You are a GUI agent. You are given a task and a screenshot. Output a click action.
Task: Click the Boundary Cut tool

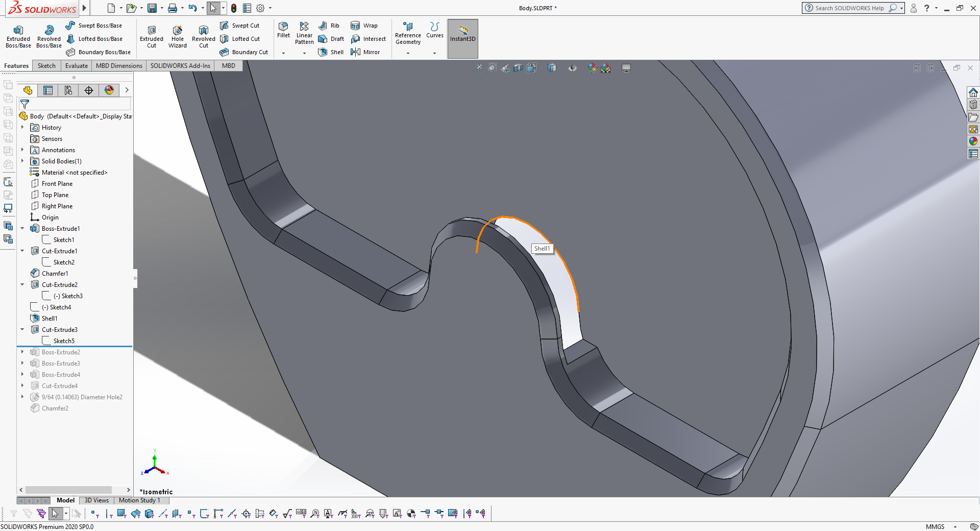click(244, 52)
